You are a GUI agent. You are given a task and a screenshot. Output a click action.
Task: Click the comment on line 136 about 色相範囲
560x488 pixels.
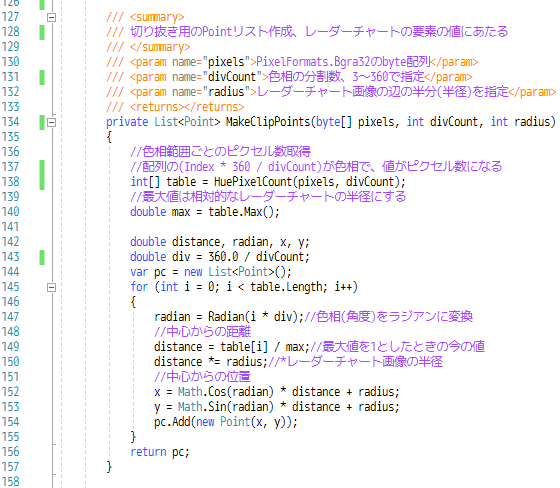click(x=220, y=152)
